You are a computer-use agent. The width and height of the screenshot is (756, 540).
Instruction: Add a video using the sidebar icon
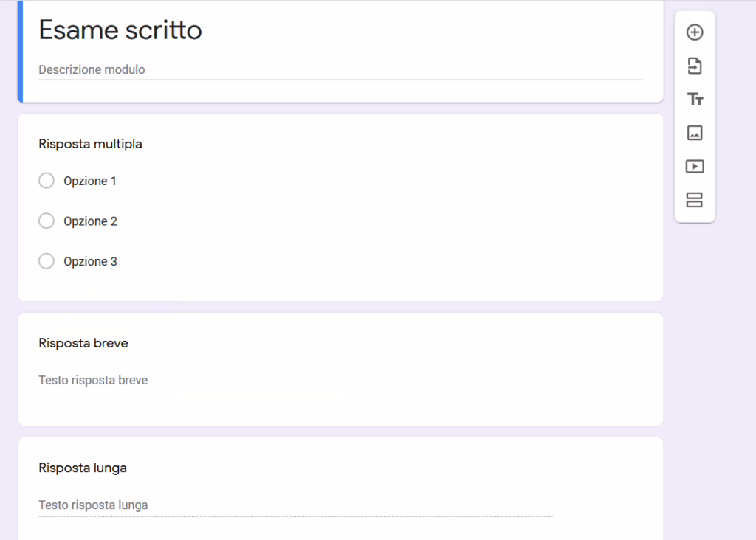(x=695, y=167)
